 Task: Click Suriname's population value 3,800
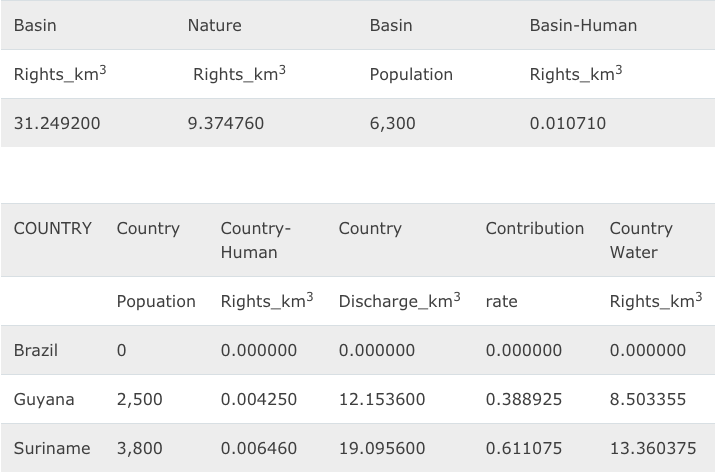click(x=139, y=449)
